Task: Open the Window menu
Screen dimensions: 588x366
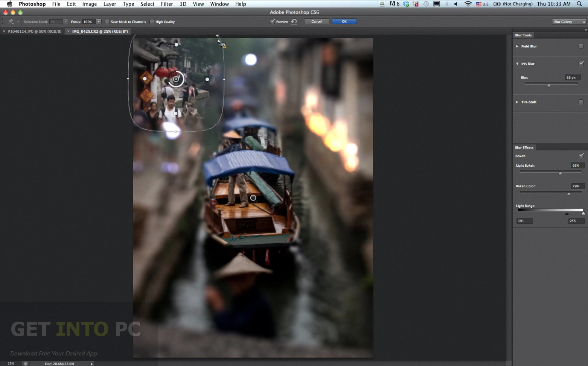Action: pyautogui.click(x=219, y=4)
